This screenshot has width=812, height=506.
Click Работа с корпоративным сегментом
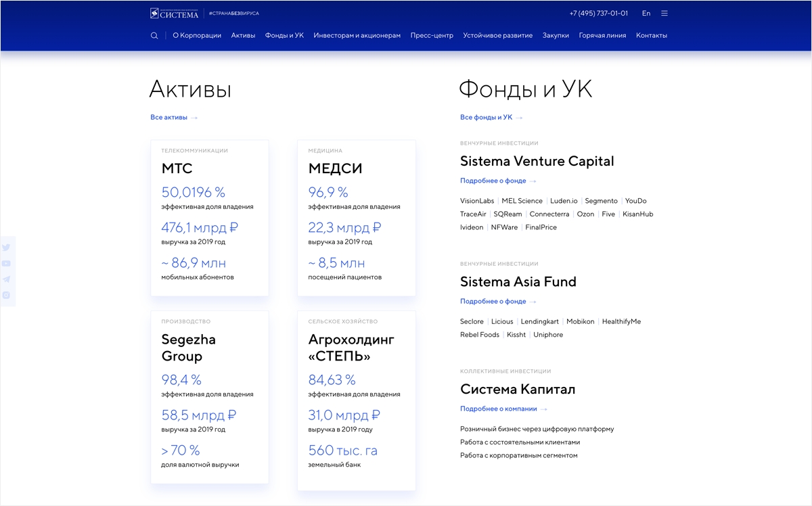coord(519,456)
